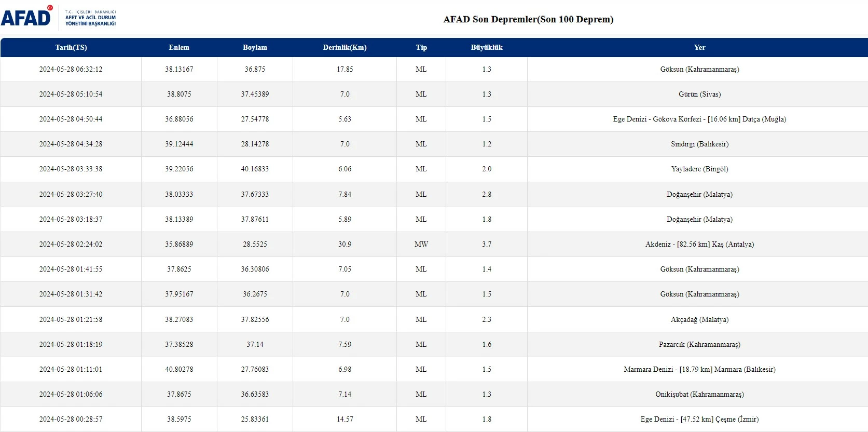
Task: Click location Akdeniz Kaş (Antalya)
Action: [699, 244]
